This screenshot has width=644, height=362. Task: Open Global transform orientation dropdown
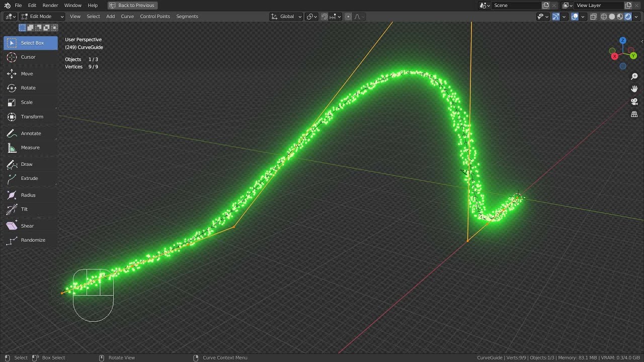(x=286, y=17)
